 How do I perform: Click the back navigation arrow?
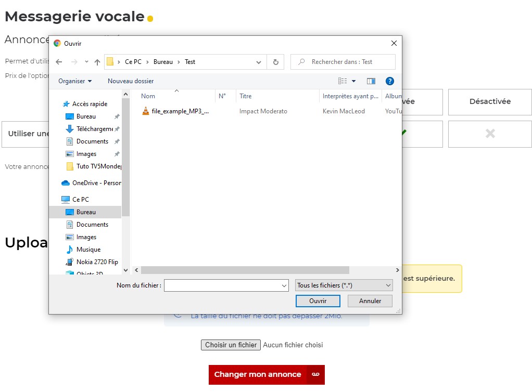(59, 62)
